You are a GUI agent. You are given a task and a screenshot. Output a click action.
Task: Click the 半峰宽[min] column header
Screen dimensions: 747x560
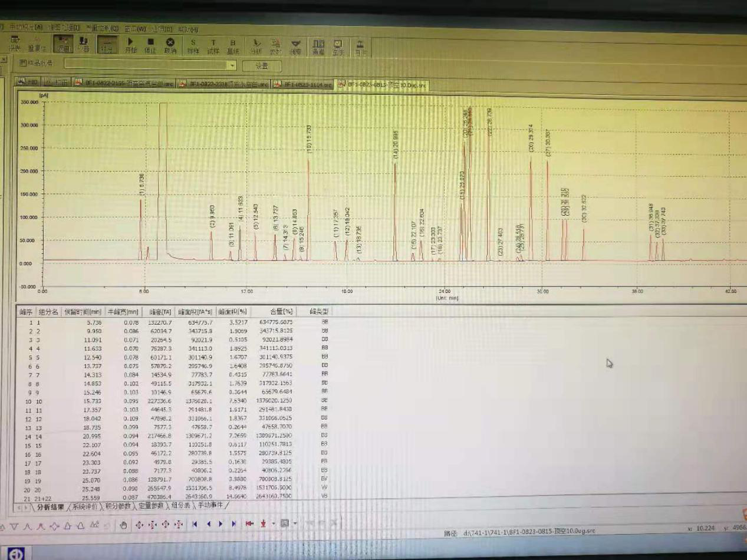point(124,312)
